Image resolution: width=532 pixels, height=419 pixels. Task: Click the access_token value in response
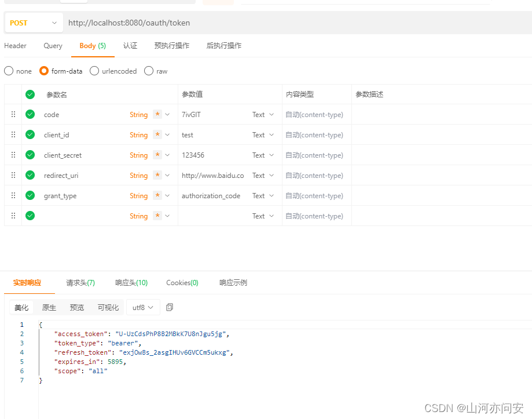[x=170, y=334]
